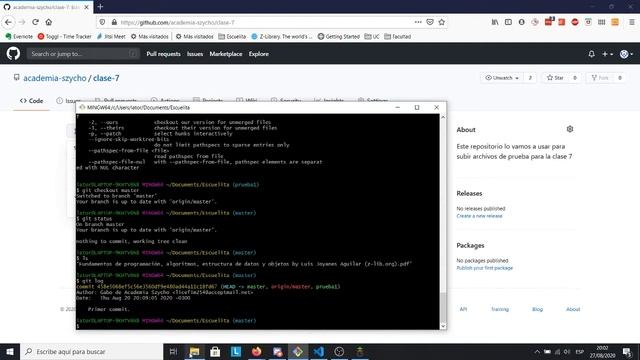Image resolution: width=640 pixels, height=360 pixels.
Task: Open the Firefox library icon
Action: click(x=495, y=22)
